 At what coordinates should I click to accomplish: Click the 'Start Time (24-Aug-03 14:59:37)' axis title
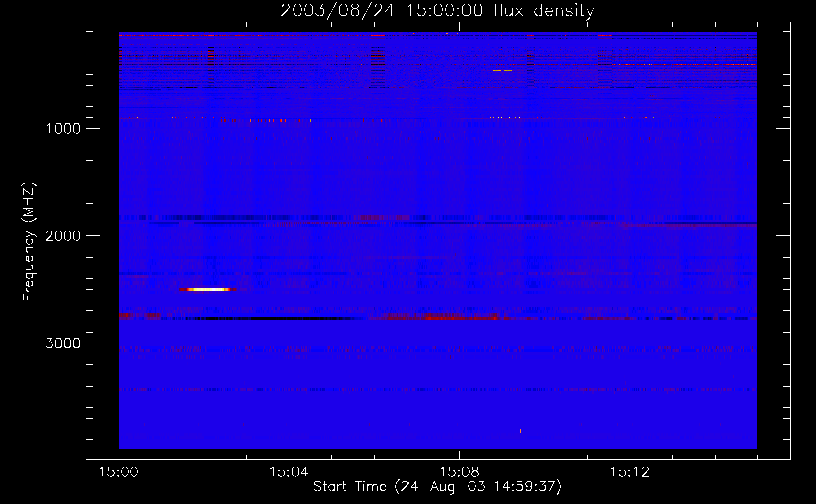click(437, 487)
